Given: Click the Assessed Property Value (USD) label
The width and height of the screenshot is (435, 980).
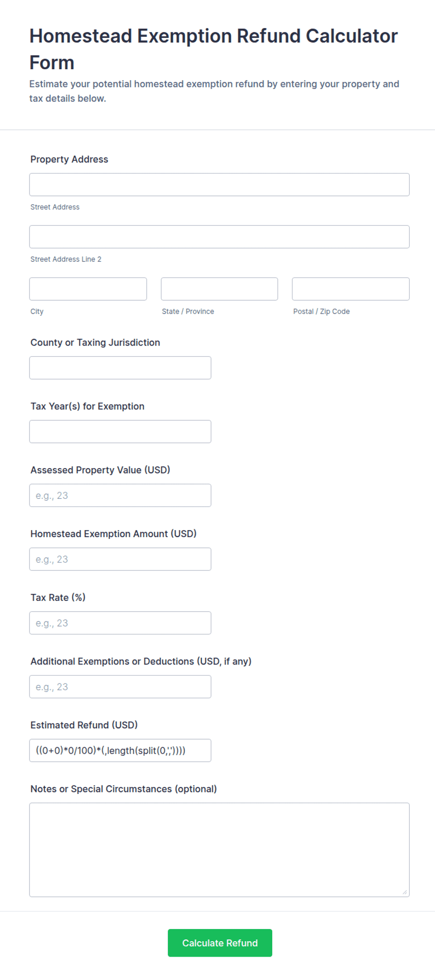Looking at the screenshot, I should click(x=100, y=470).
